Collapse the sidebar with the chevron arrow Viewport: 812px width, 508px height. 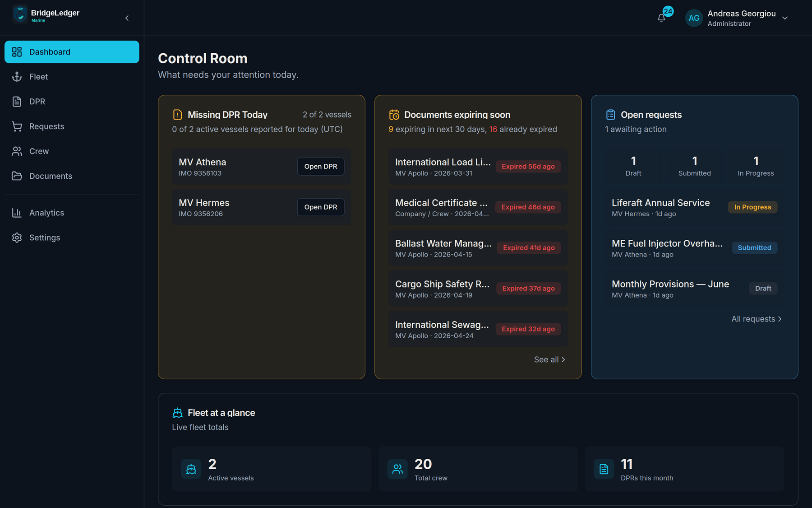click(x=127, y=18)
